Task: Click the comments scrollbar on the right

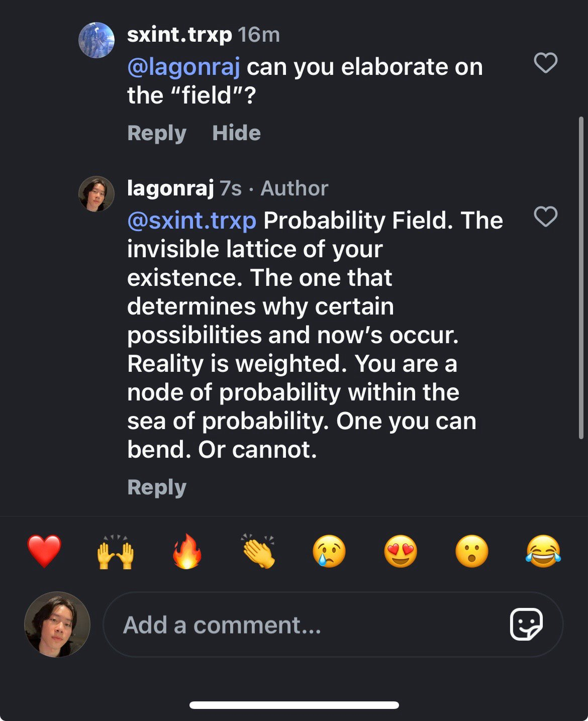Action: 581,276
